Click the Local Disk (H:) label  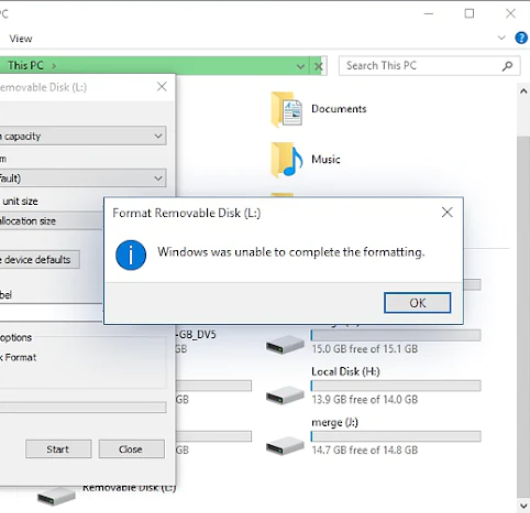[345, 371]
